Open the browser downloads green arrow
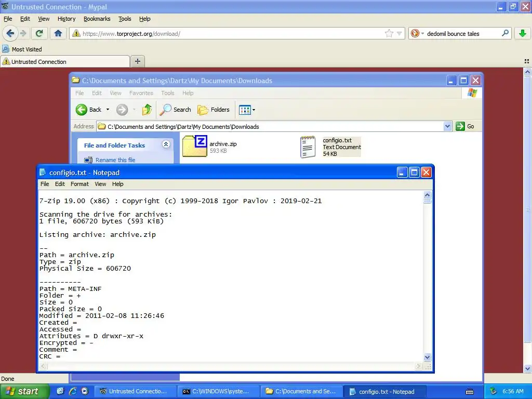The height and width of the screenshot is (399, 532). pyautogui.click(x=523, y=33)
